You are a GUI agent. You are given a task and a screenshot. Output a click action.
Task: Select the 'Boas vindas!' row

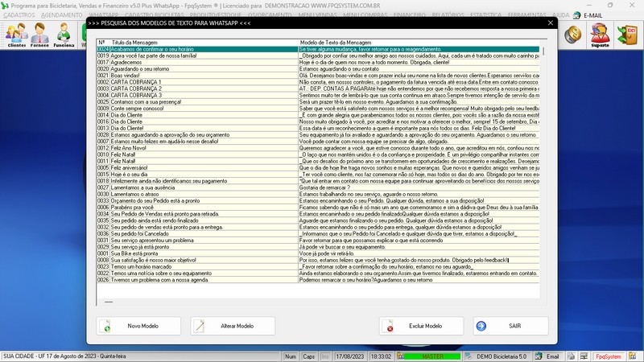pyautogui.click(x=318, y=76)
